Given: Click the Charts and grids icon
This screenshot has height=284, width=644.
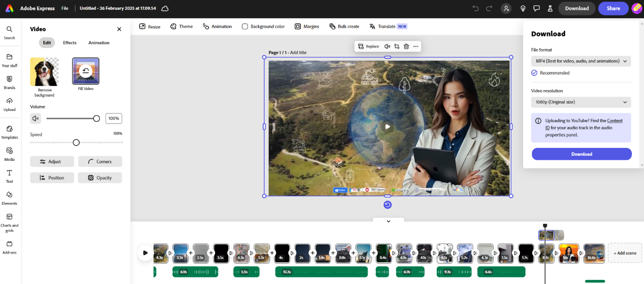Looking at the screenshot, I should (x=9, y=220).
